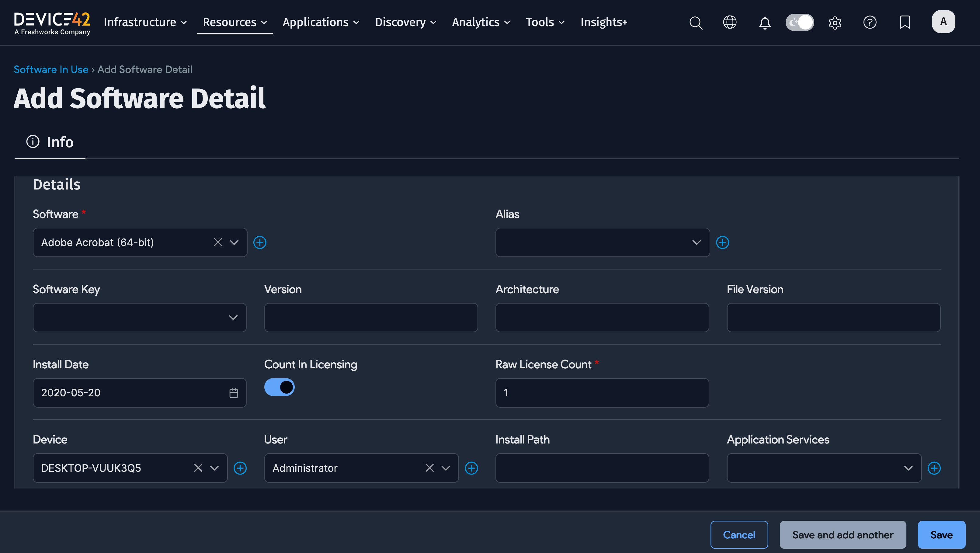980x553 pixels.
Task: Click the search magnifier icon
Action: click(696, 23)
